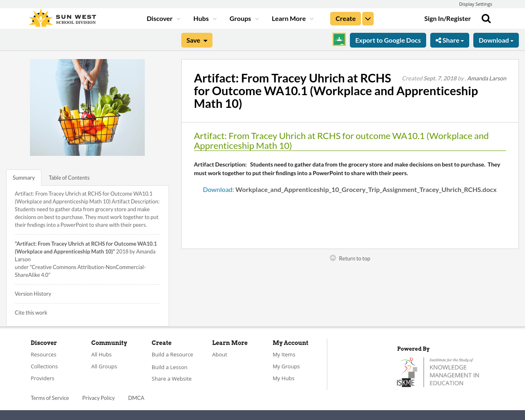Switch to the Table of Contents tab

click(x=69, y=178)
